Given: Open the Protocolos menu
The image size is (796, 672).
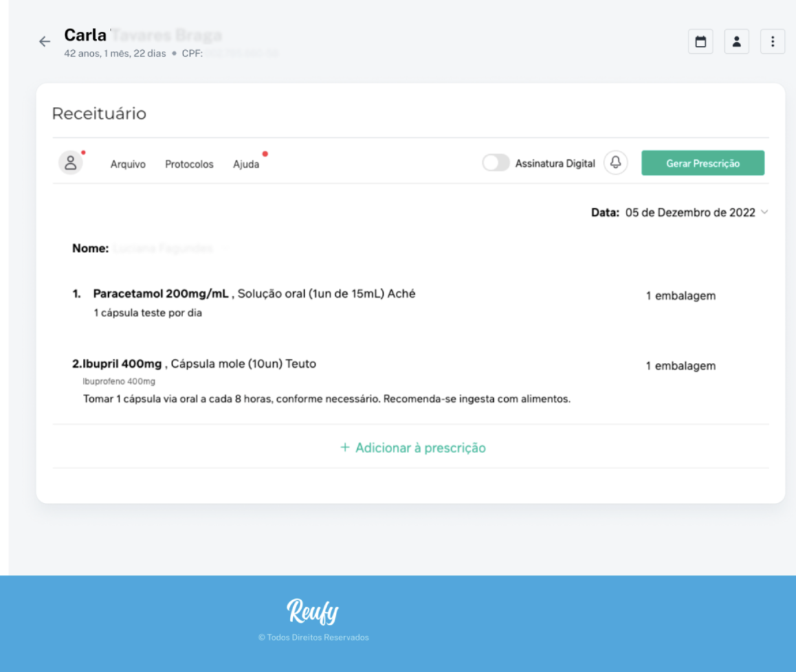Looking at the screenshot, I should coord(189,164).
